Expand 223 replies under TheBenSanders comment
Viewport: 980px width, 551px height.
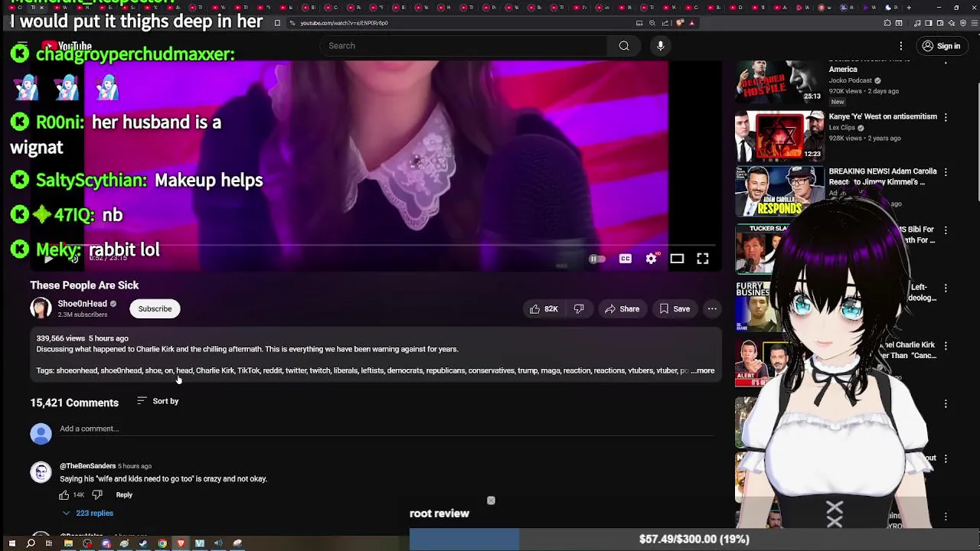coord(87,514)
